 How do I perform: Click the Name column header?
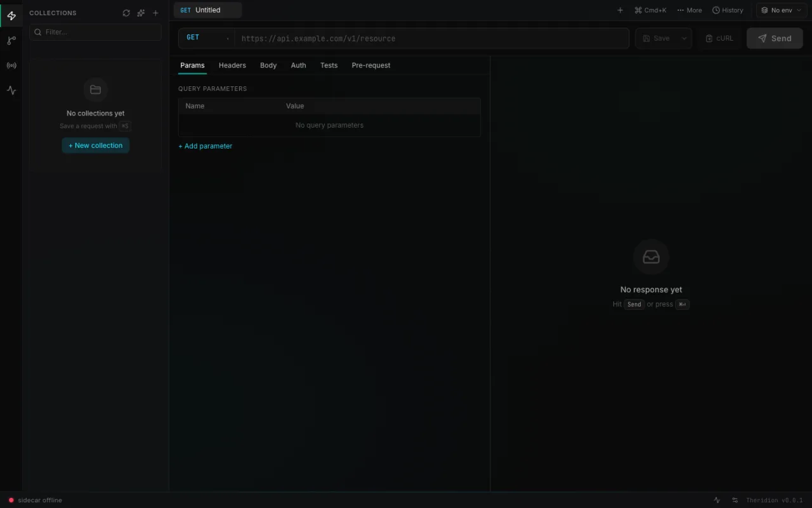tap(195, 106)
